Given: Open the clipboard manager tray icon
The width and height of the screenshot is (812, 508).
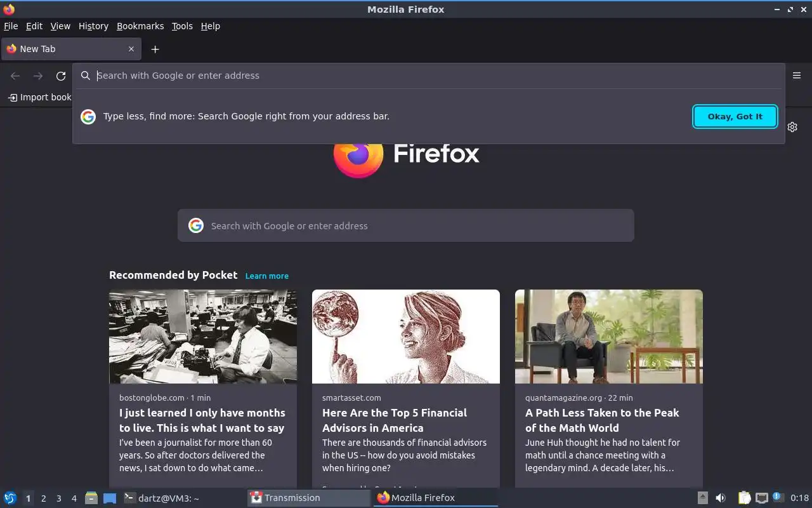Looking at the screenshot, I should pyautogui.click(x=744, y=498).
